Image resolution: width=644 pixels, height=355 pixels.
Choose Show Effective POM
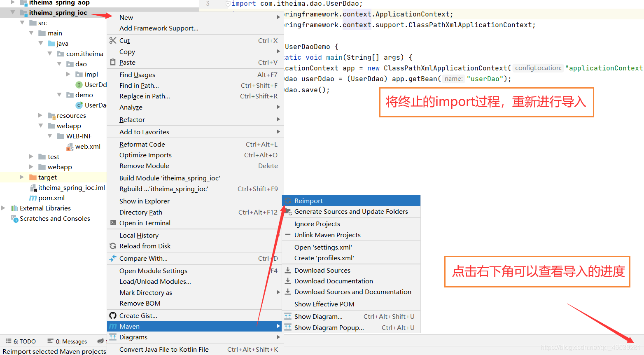coord(351,304)
